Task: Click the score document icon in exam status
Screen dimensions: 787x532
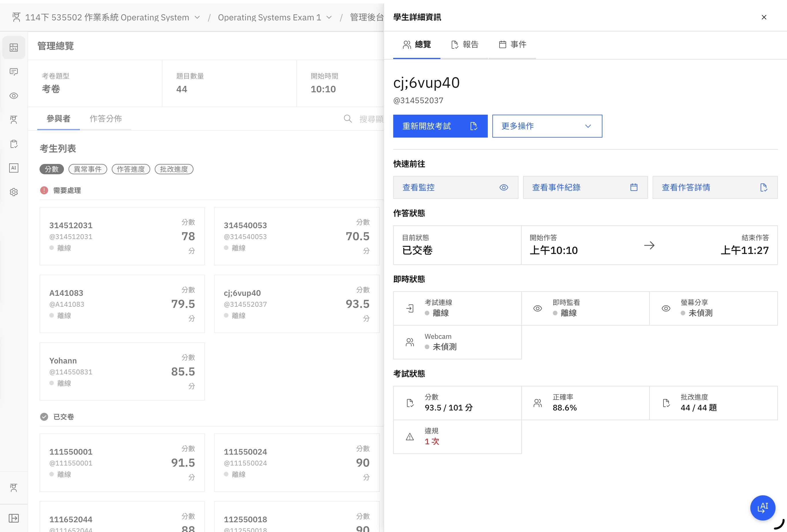Action: click(x=410, y=403)
